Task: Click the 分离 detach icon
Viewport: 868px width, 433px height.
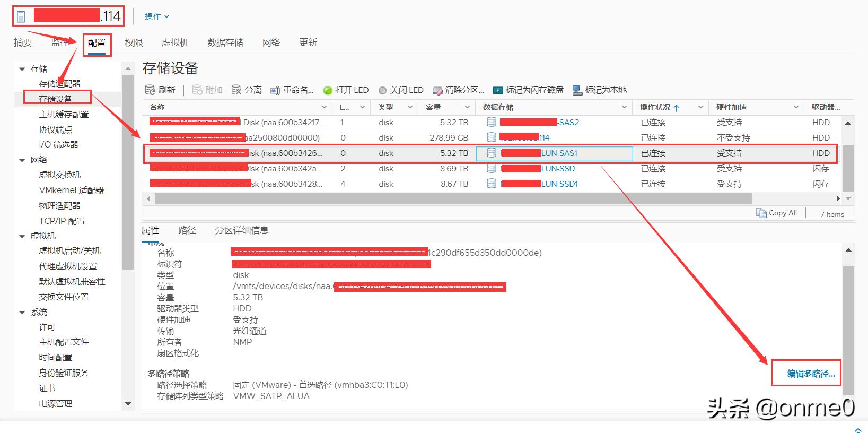Action: (236, 90)
